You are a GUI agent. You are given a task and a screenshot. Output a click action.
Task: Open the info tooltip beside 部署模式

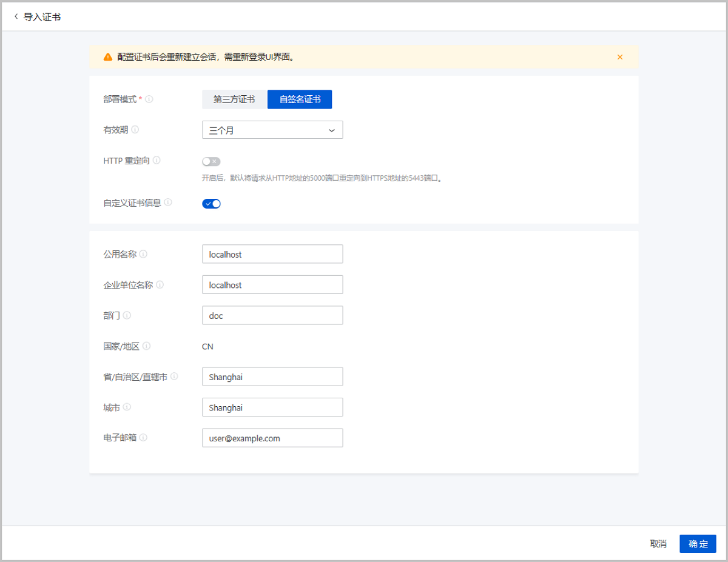tap(150, 99)
